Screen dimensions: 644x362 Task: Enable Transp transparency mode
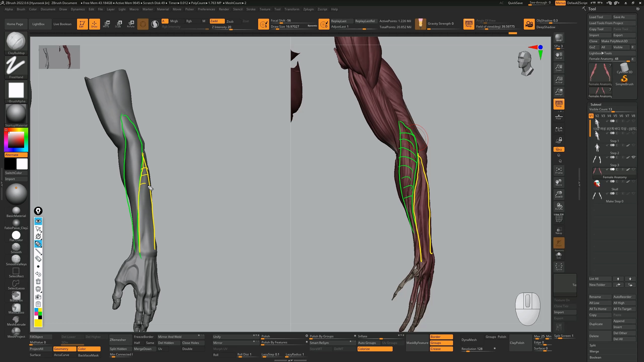(559, 231)
